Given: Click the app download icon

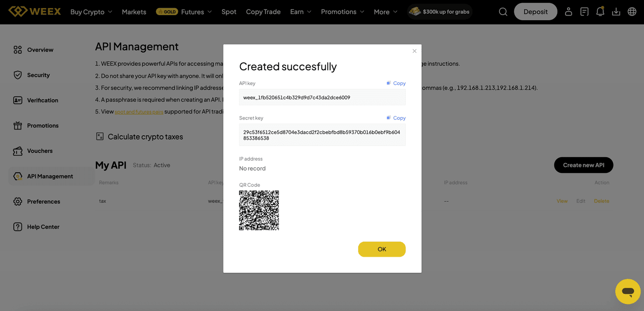Looking at the screenshot, I should pyautogui.click(x=616, y=12).
